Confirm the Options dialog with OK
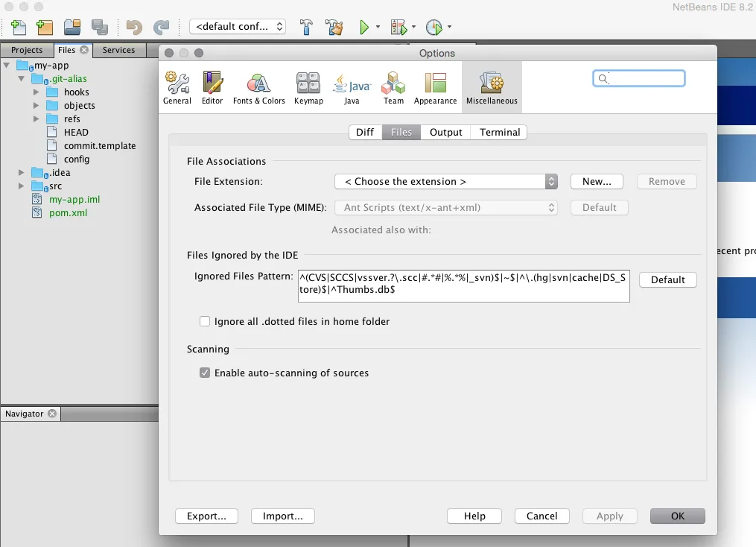 point(677,516)
